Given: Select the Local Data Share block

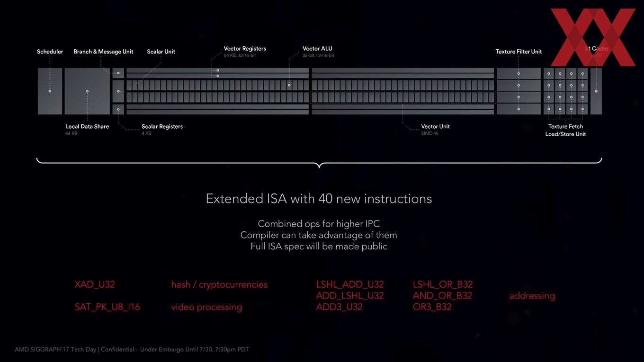Looking at the screenshot, I should point(87,91).
